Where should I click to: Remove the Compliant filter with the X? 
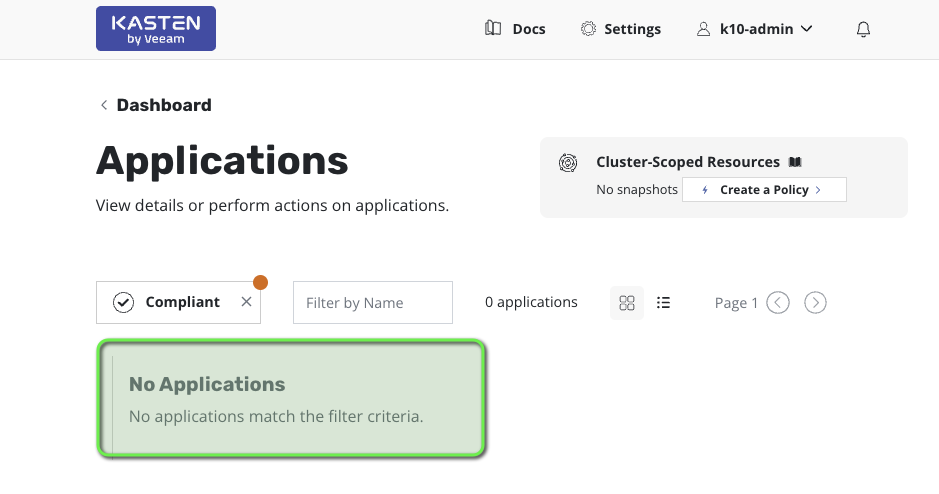246,302
